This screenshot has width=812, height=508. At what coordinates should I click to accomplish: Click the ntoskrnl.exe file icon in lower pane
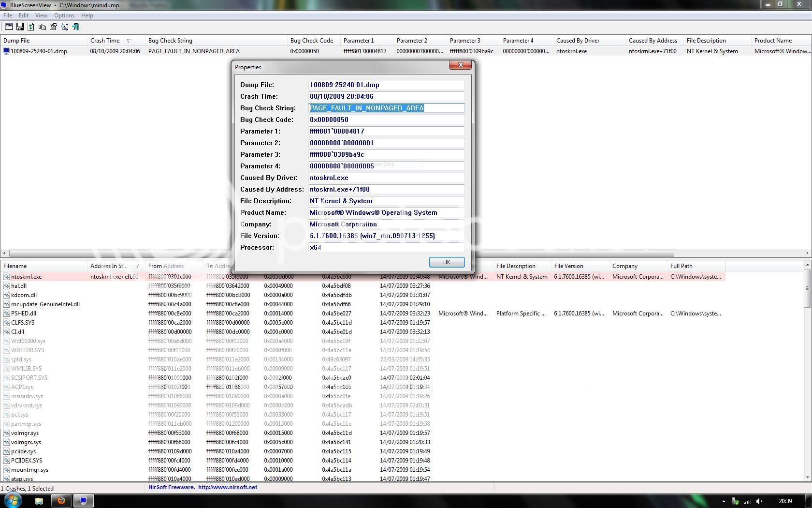click(x=7, y=277)
